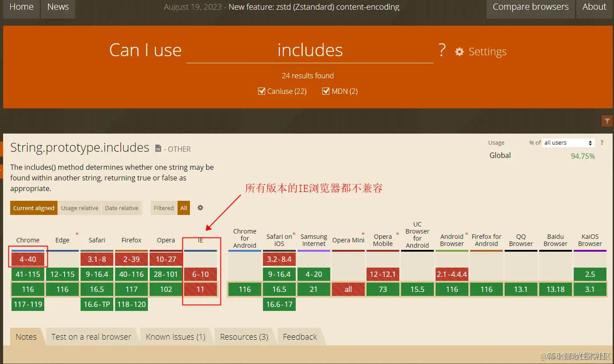Open the Resources (3) tab
The image size is (614, 364).
[244, 337]
